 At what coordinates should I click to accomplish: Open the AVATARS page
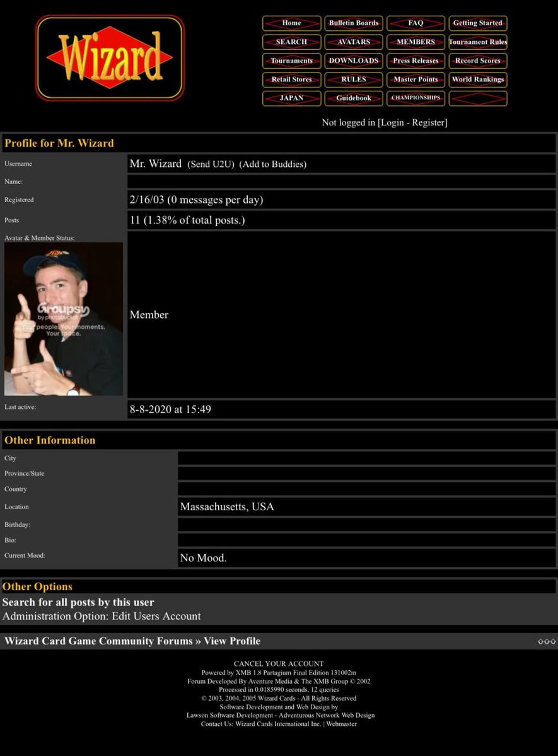tap(354, 42)
